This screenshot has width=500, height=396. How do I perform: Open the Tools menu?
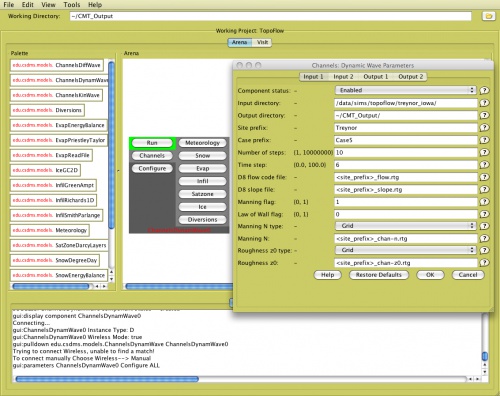click(x=72, y=5)
